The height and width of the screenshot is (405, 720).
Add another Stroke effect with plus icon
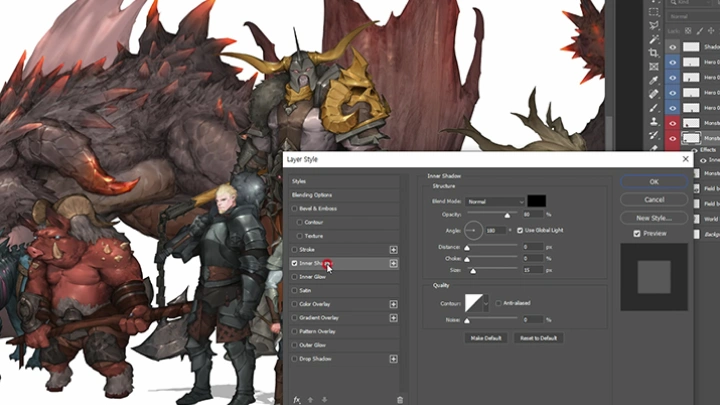(394, 250)
